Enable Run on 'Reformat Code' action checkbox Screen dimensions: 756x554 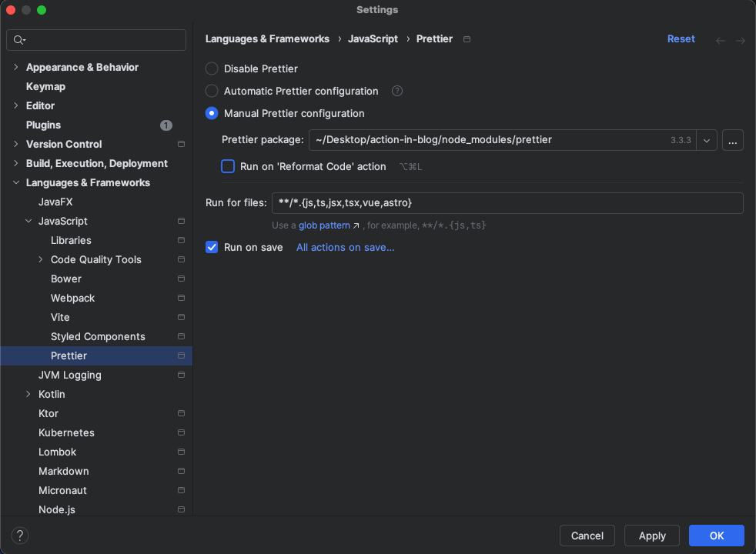pos(228,166)
